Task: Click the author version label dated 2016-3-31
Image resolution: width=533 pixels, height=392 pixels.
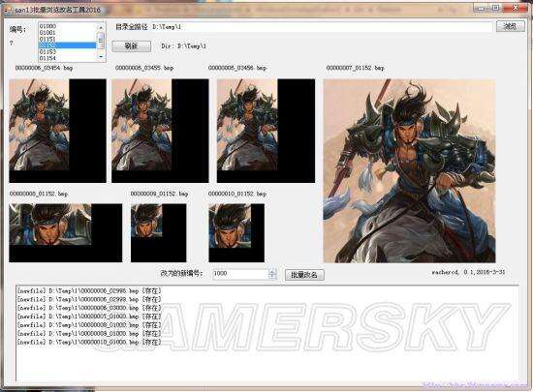Action: point(468,272)
